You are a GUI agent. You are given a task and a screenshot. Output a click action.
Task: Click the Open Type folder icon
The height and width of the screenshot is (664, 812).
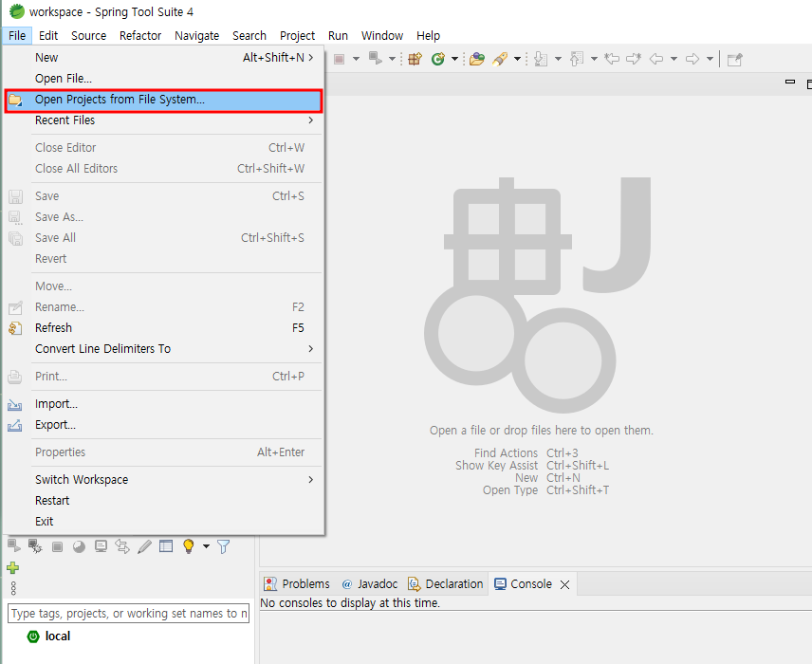477,59
